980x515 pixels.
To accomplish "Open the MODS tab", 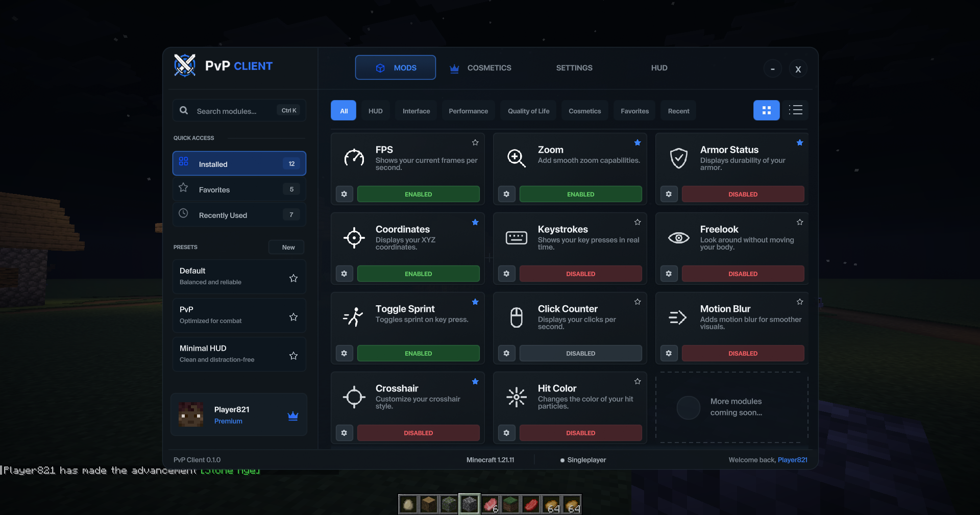I will 396,67.
